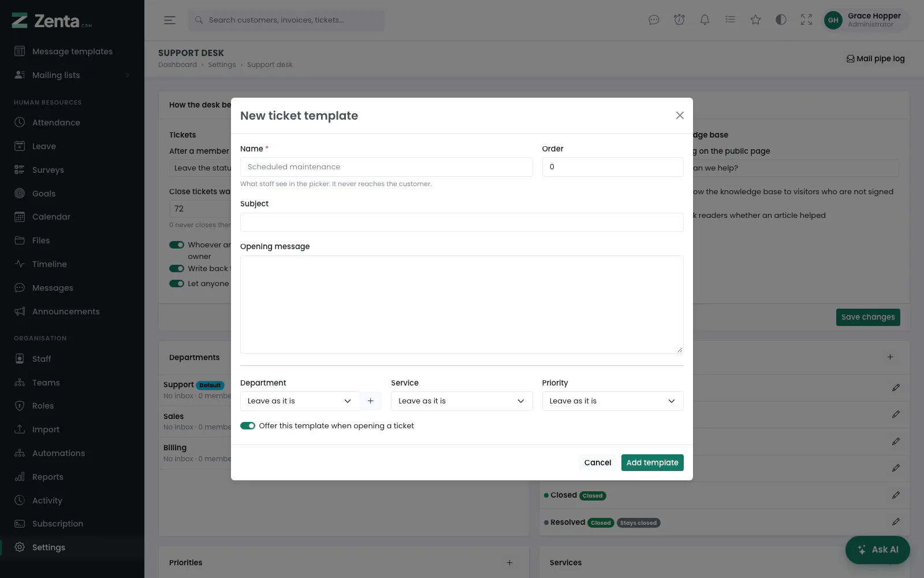924x578 pixels.
Task: Open the Service dropdown
Action: (x=461, y=401)
